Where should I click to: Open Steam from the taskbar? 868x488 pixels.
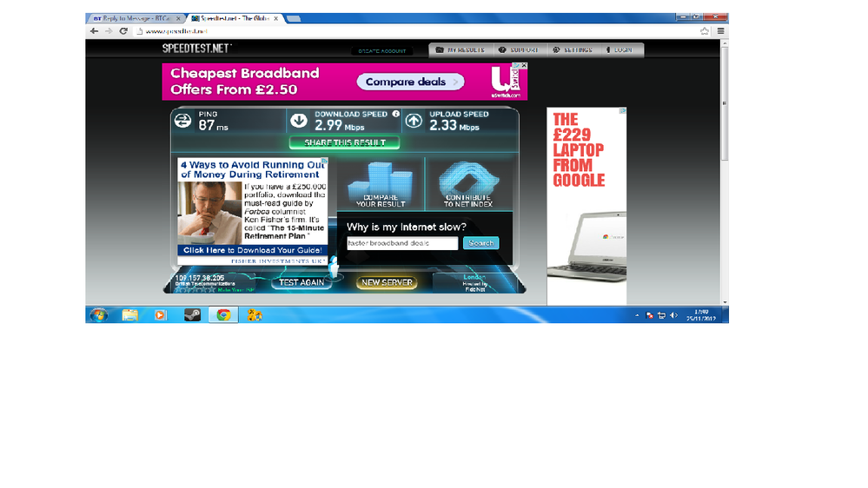(192, 315)
